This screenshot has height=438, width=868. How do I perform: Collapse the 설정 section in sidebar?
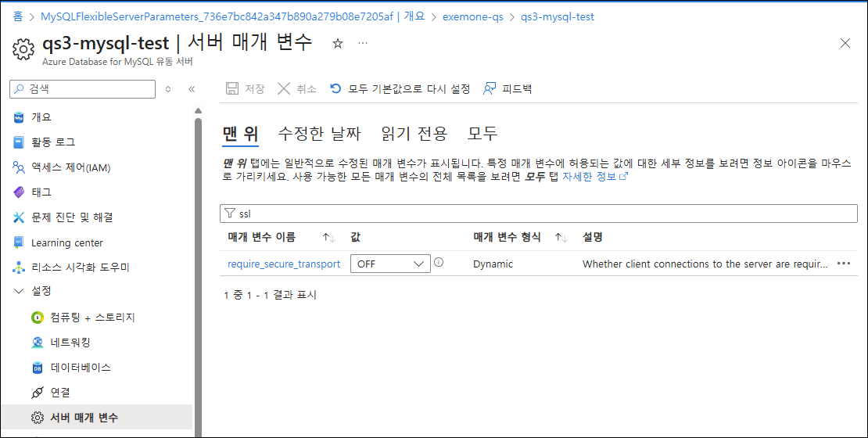(20, 291)
